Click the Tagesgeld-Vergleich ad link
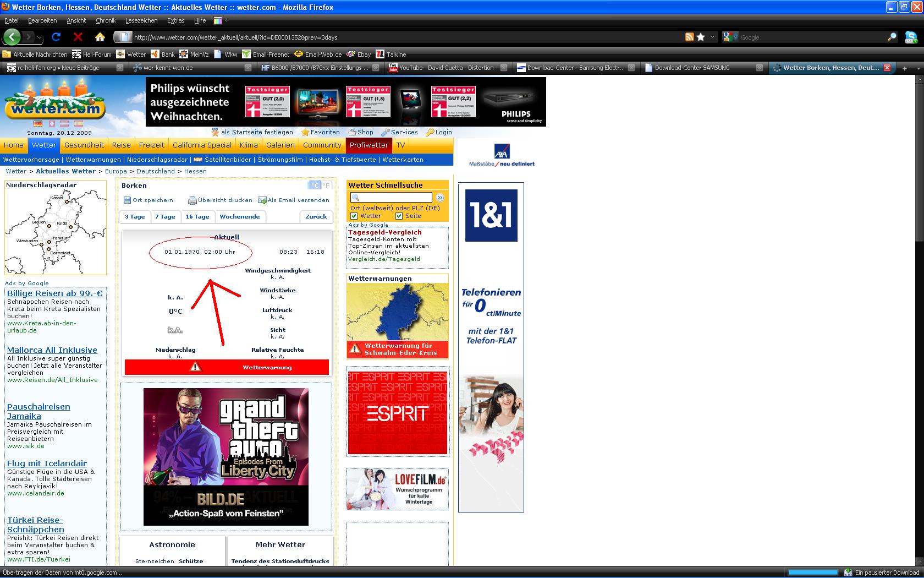The height and width of the screenshot is (578, 924). point(385,232)
